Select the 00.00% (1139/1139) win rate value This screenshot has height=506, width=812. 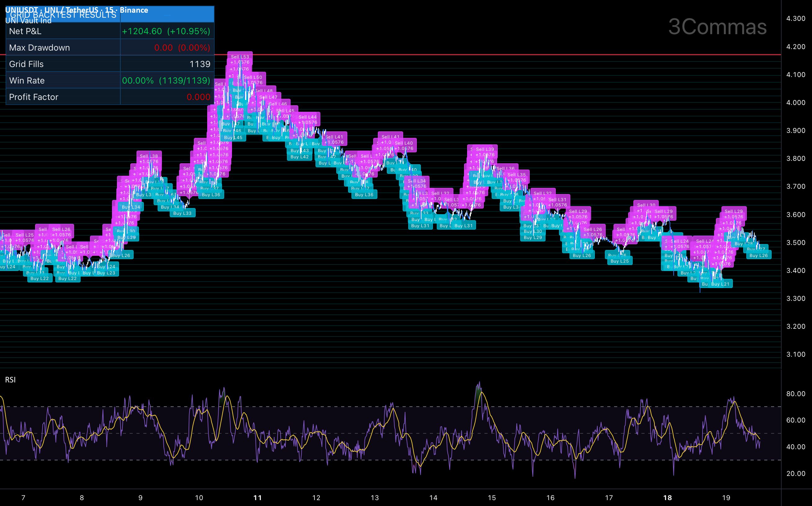click(x=166, y=80)
